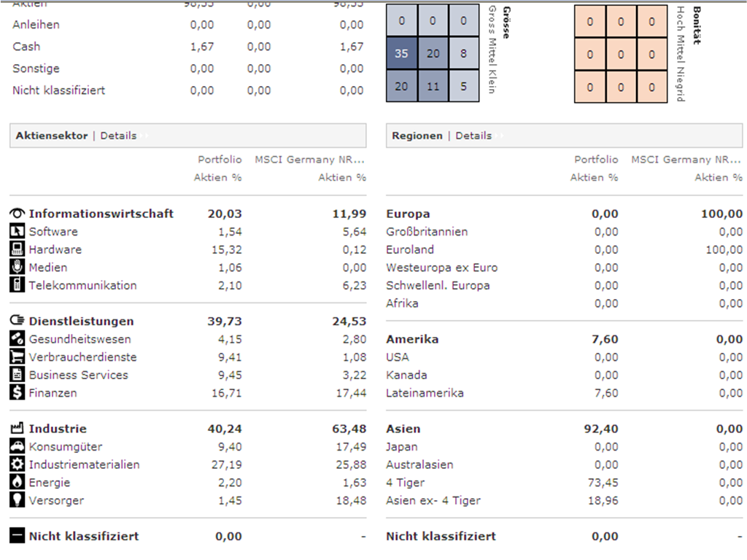This screenshot has height=560, width=747.
Task: Click the Sonstige asset row label
Action: 36,69
